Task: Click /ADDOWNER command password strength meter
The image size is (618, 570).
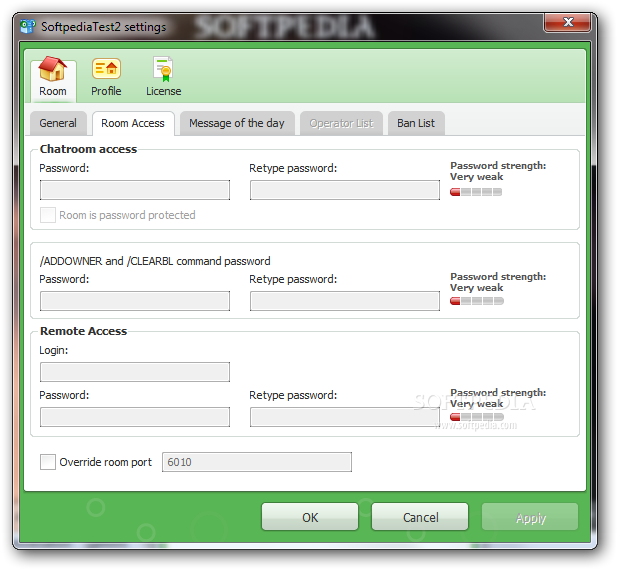Action: tap(477, 301)
